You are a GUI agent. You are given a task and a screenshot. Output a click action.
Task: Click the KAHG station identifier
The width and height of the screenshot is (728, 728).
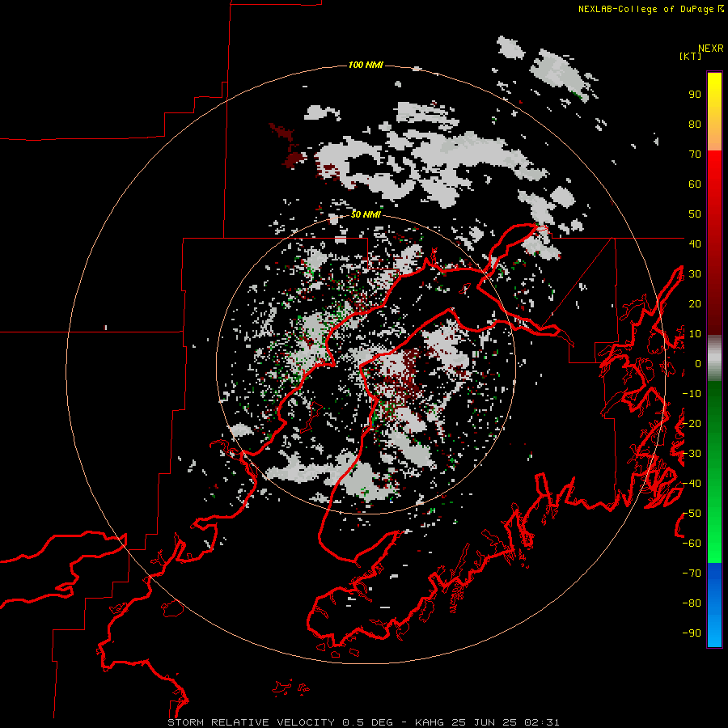430,722
